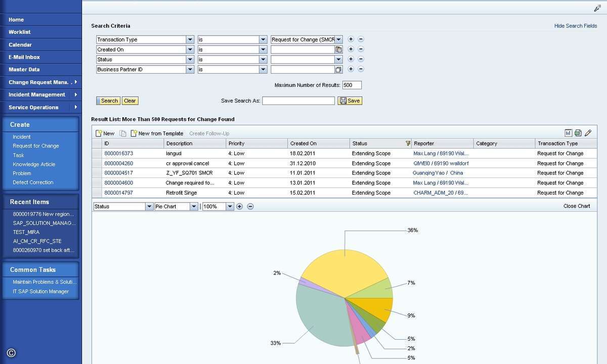Click New from Template
The height and width of the screenshot is (364, 607).
[x=157, y=133]
